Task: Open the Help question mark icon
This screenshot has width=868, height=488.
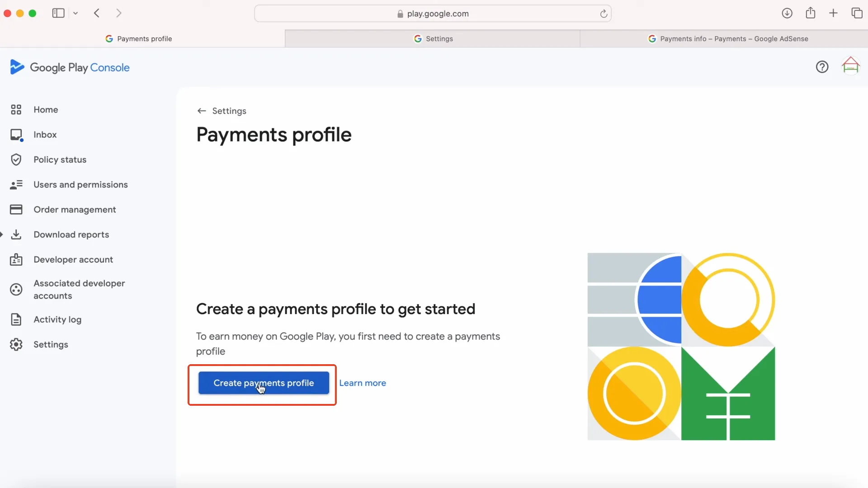Action: tap(822, 67)
